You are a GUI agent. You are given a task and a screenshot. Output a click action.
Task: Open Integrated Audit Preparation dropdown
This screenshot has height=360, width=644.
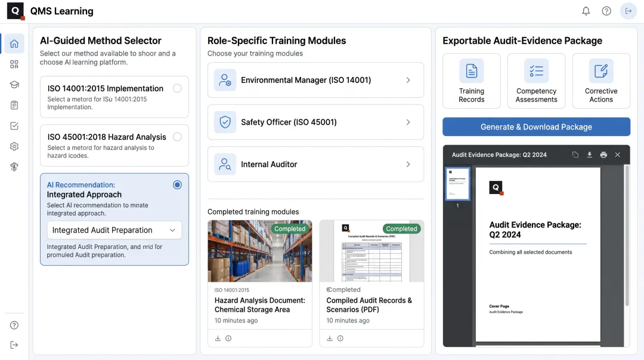coord(114,230)
